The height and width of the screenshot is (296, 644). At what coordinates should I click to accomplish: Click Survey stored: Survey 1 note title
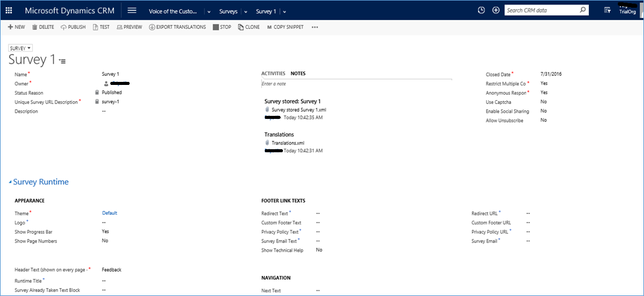pos(293,101)
